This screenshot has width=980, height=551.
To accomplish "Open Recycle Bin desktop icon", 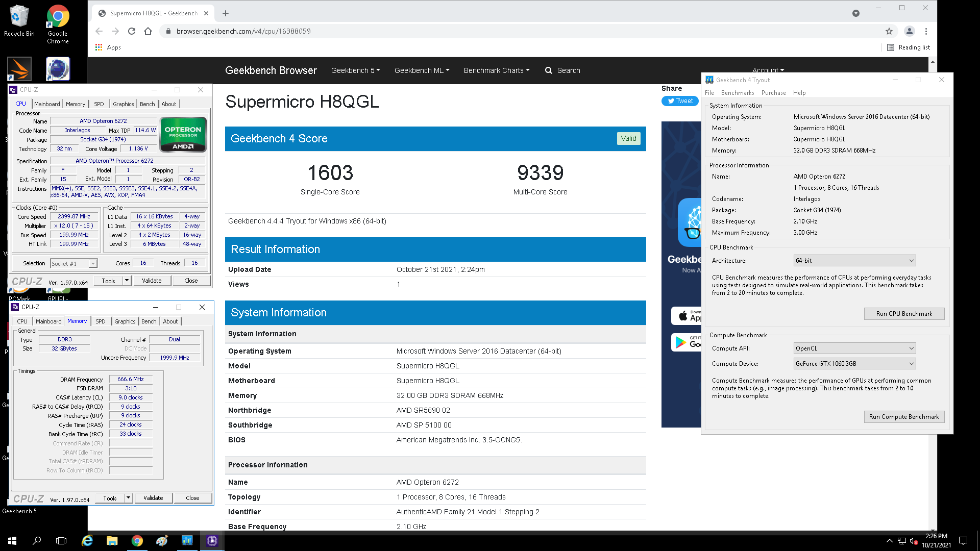I will pyautogui.click(x=19, y=21).
